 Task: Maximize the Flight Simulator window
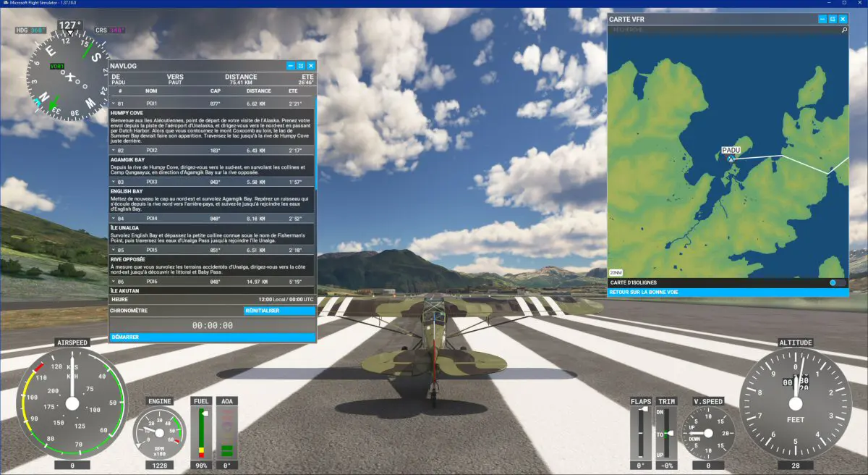pos(843,4)
